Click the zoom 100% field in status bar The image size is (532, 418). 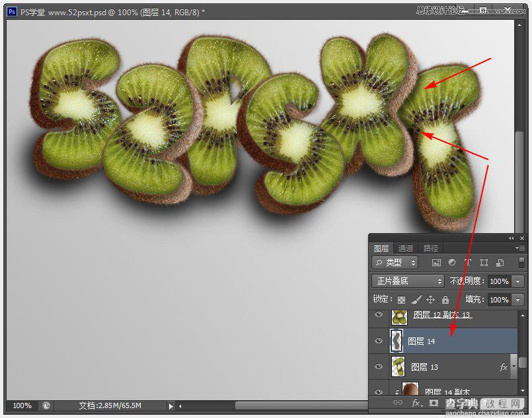(x=22, y=405)
